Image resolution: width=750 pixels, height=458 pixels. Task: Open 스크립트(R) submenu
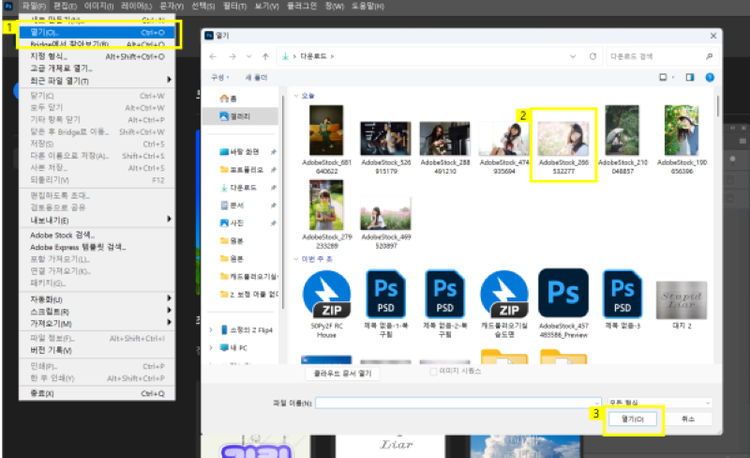(x=98, y=312)
